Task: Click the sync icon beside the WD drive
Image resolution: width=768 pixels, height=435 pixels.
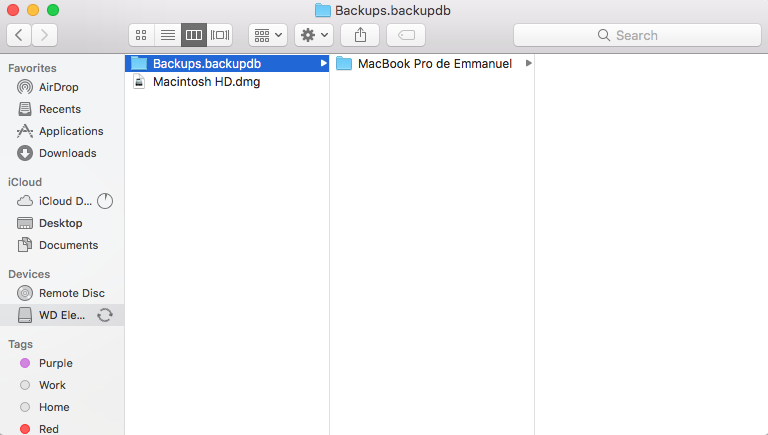Action: click(x=105, y=315)
